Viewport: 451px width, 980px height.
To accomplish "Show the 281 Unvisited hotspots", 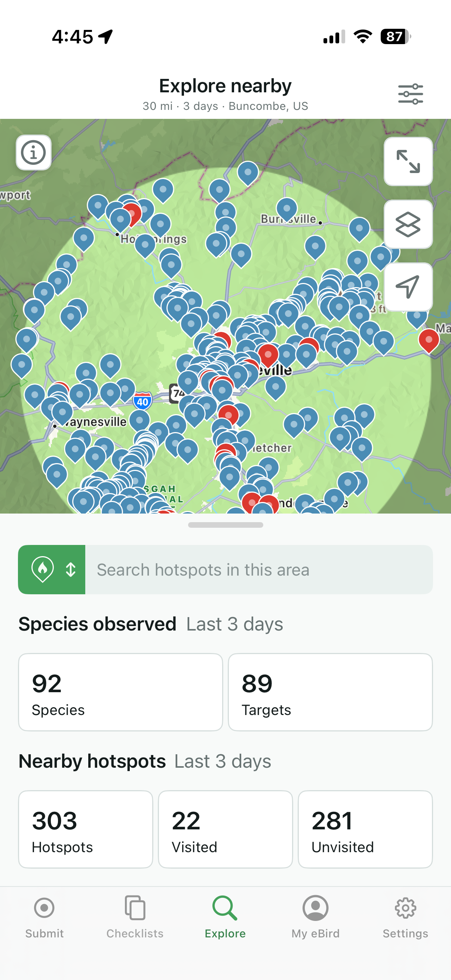I will tap(365, 829).
